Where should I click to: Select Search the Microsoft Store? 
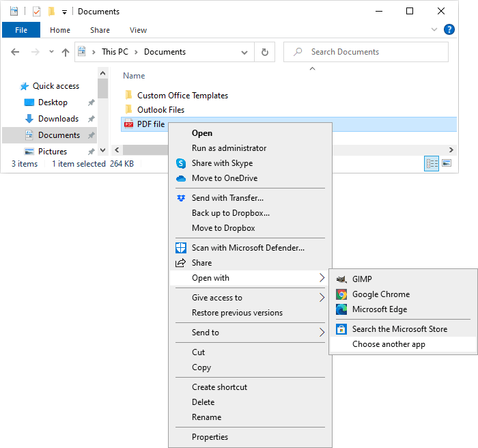403,329
